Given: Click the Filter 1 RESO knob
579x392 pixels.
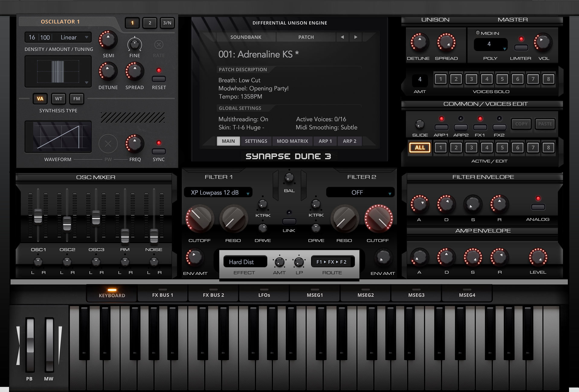Looking at the screenshot, I should pos(233,219).
